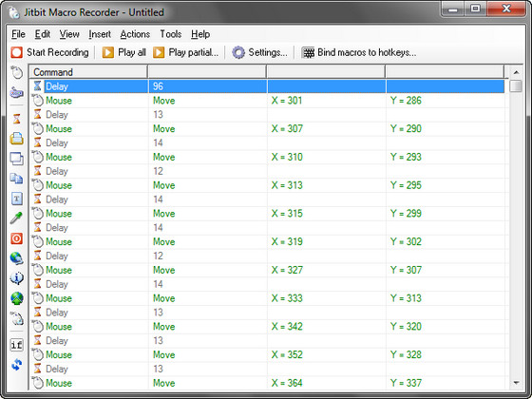The image size is (532, 399).
Task: Select the Mouse row with X = 301
Action: tap(267, 100)
